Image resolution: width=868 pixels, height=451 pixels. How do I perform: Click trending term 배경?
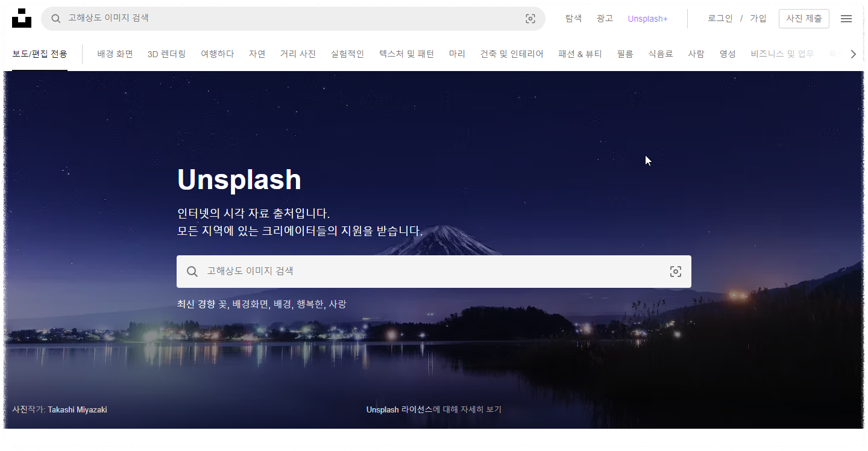[282, 305]
